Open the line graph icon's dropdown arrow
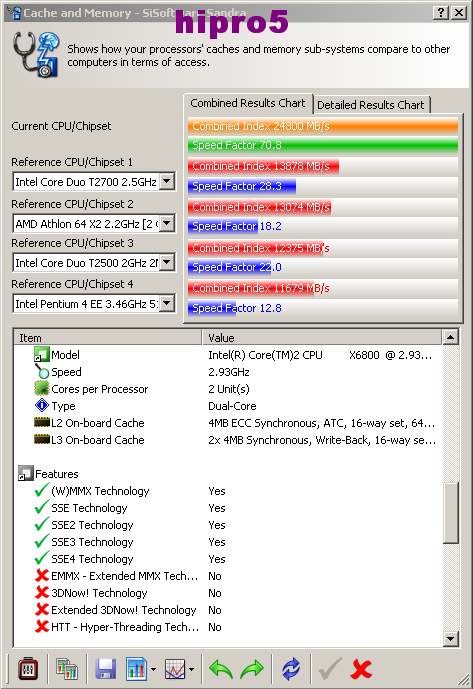 [x=191, y=670]
